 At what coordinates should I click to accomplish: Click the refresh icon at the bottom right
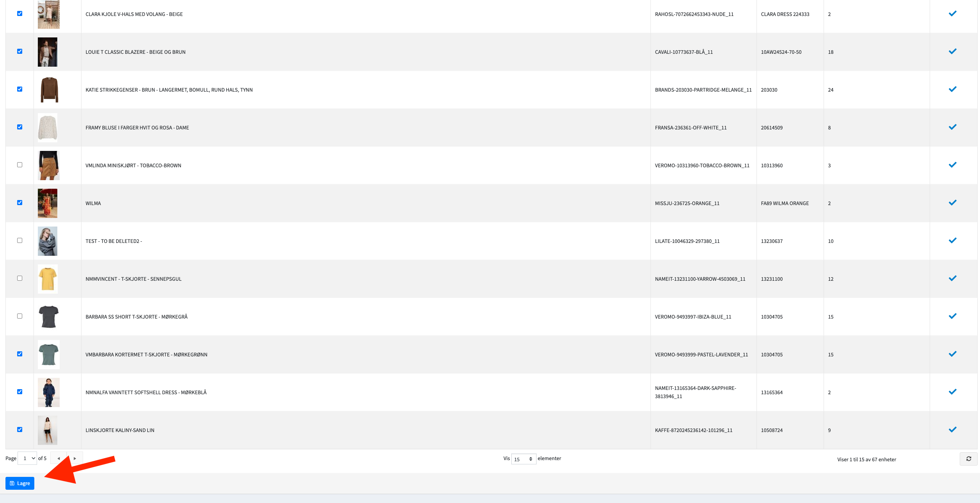click(x=968, y=459)
